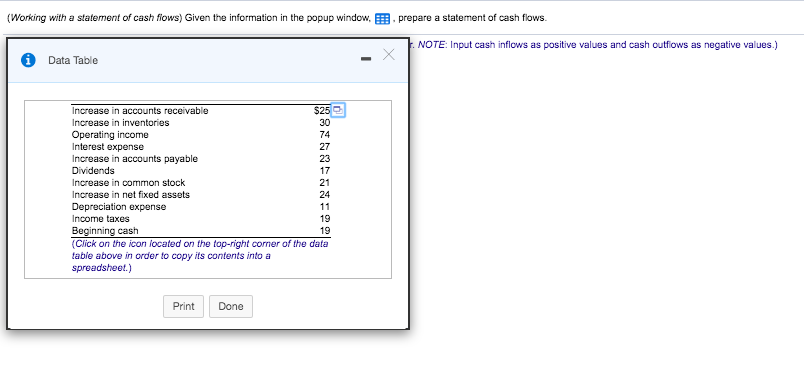Viewport: 804px width, 378px height.
Task: Select 'Increase in accounts receivable' row label
Action: [140, 111]
